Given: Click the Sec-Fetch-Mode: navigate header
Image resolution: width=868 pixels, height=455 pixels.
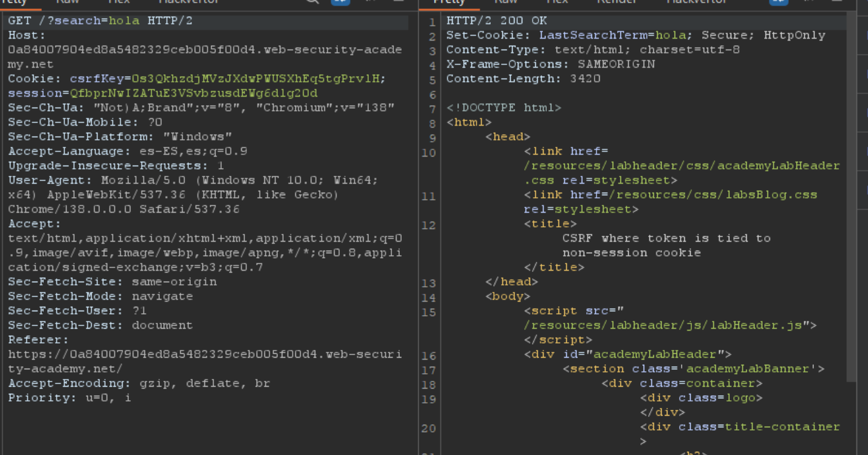Looking at the screenshot, I should [x=101, y=296].
